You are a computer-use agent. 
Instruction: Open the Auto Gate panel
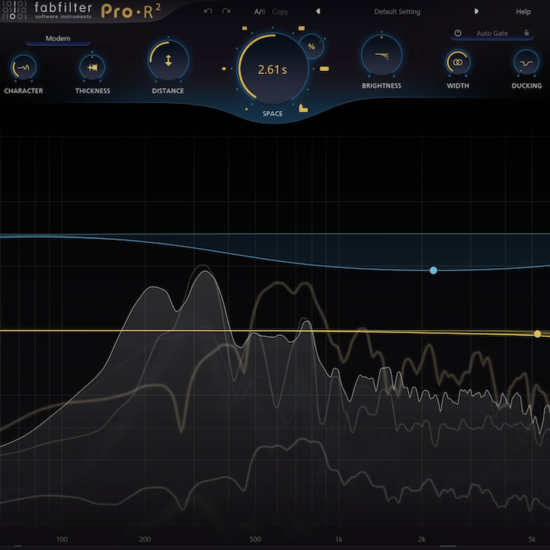pyautogui.click(x=492, y=33)
